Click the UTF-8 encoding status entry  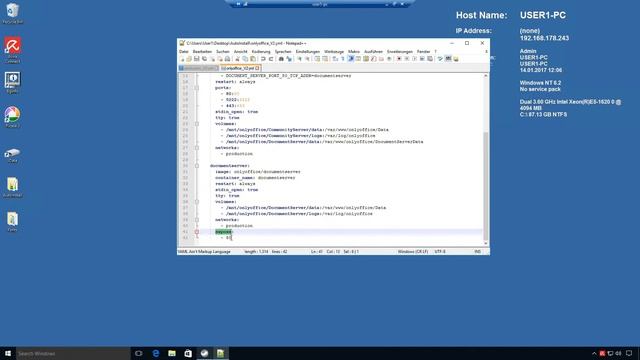(x=440, y=252)
